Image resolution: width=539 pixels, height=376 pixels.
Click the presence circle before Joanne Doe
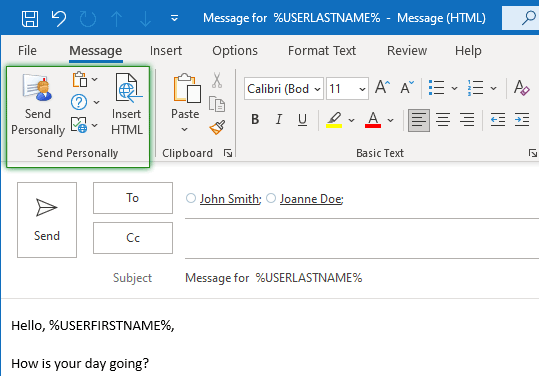click(271, 198)
